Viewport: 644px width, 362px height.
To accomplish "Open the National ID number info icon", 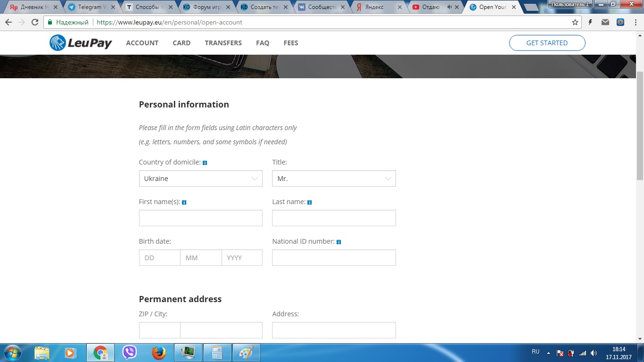I will coord(339,242).
